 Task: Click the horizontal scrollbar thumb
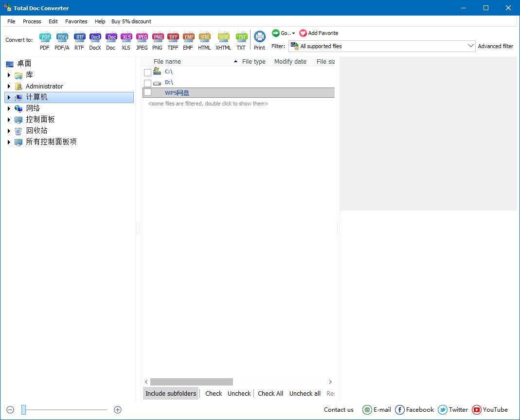191,382
